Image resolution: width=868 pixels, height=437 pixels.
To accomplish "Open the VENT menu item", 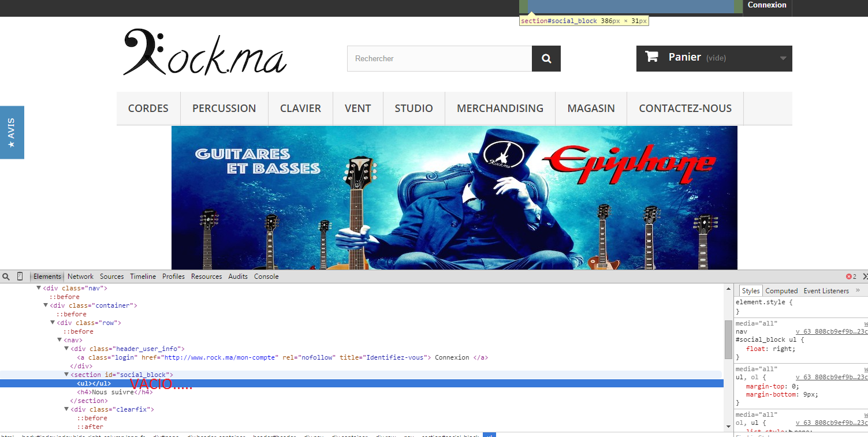I will point(358,109).
